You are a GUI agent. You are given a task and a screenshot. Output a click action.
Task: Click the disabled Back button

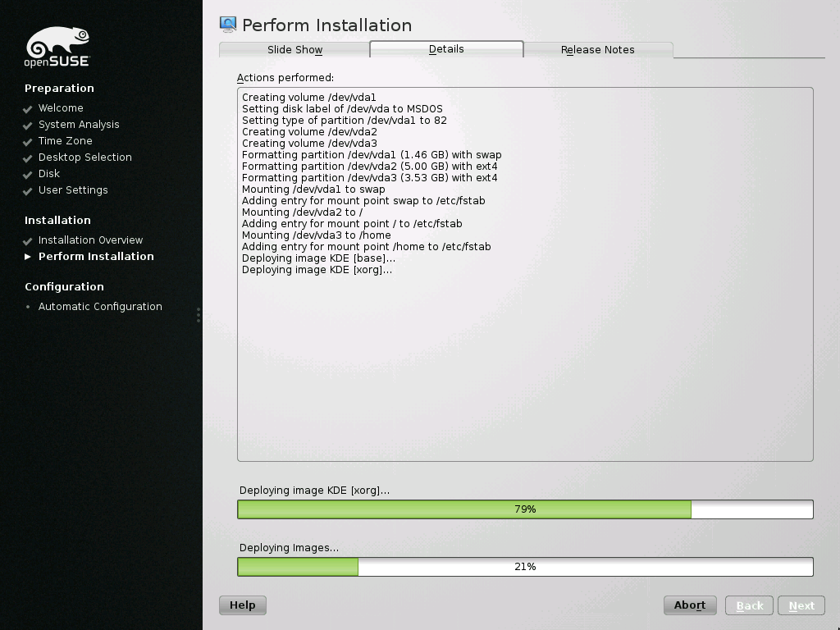point(749,605)
